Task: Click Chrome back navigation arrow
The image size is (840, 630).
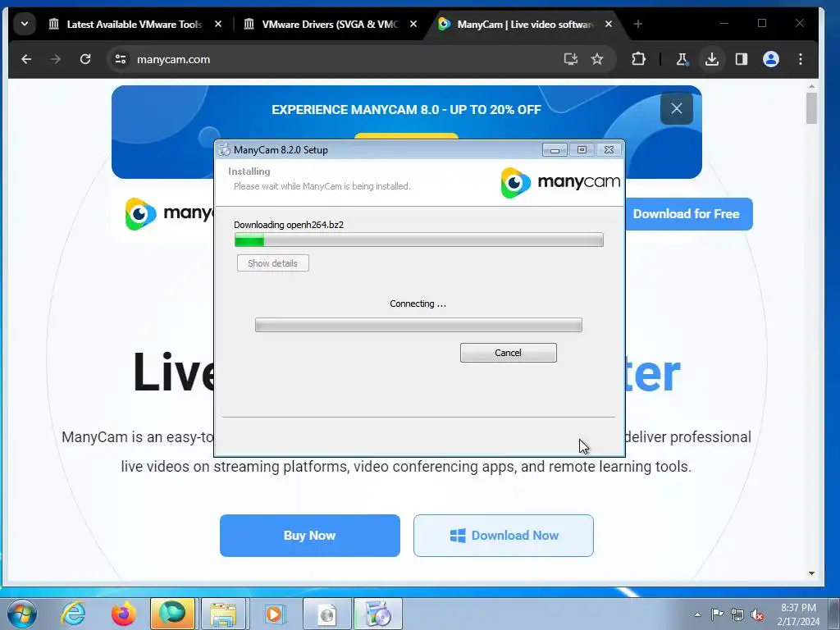Action: (x=26, y=59)
